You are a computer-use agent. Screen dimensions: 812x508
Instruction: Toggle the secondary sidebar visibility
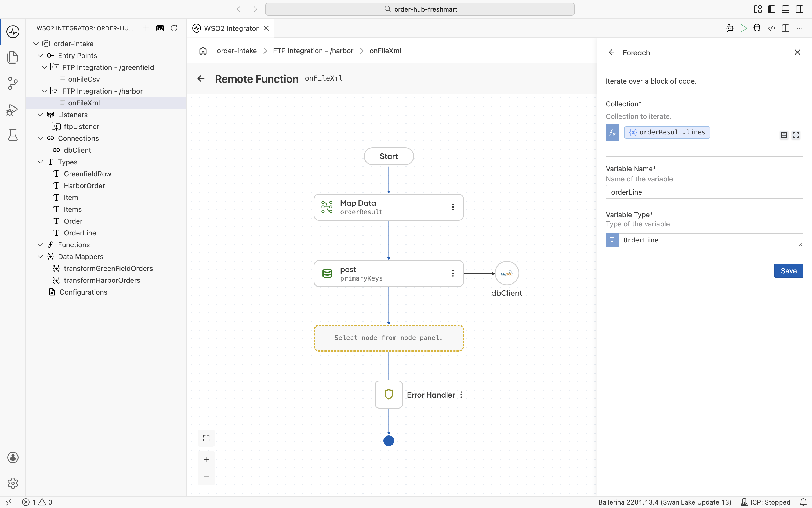800,9
